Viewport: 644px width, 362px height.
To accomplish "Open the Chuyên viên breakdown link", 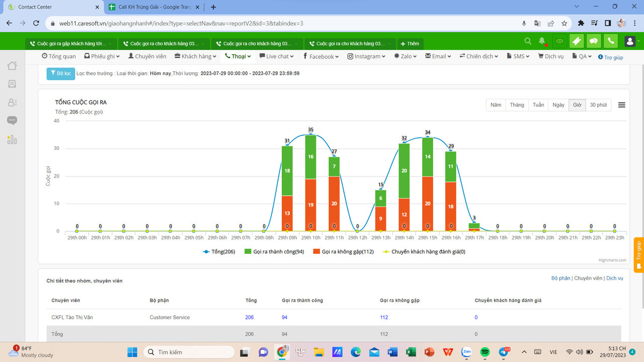I will coord(588,278).
